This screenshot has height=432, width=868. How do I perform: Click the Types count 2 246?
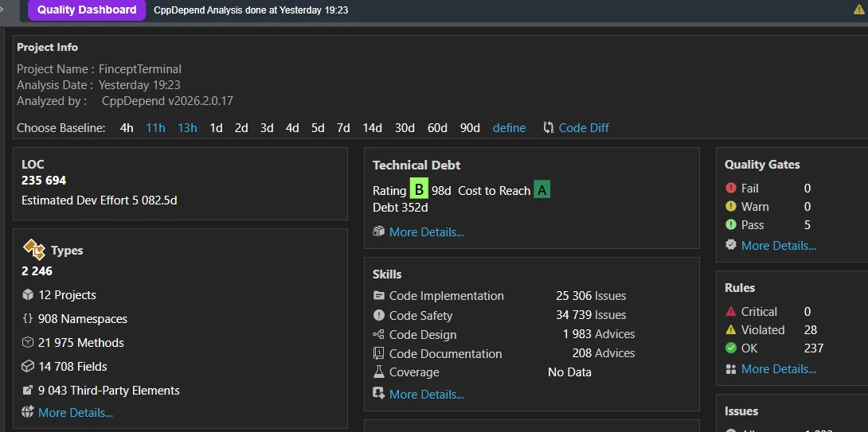(37, 271)
